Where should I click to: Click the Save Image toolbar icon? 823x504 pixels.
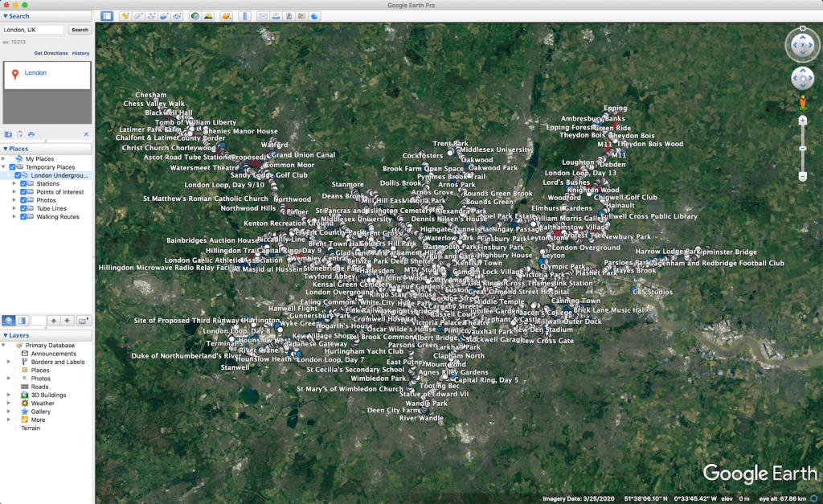point(289,16)
